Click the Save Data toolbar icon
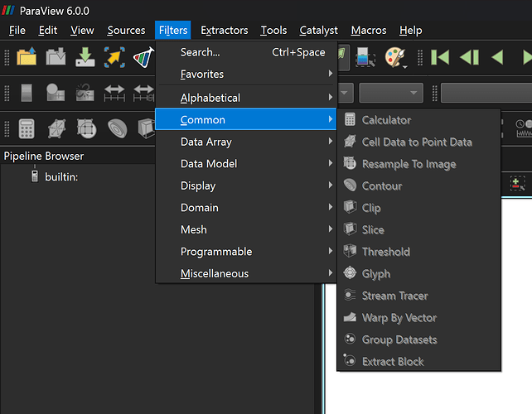Image resolution: width=532 pixels, height=414 pixels. coord(56,56)
